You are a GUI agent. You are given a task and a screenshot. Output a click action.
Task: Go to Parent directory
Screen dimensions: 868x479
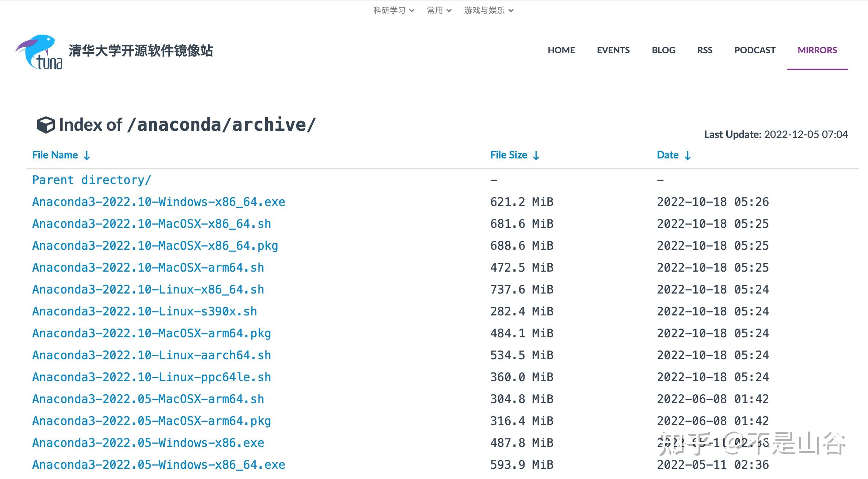92,180
